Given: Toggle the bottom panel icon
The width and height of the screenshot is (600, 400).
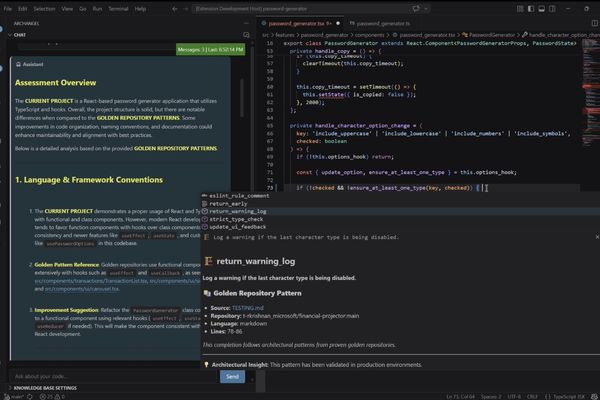Looking at the screenshot, I should pyautogui.click(x=541, y=8).
